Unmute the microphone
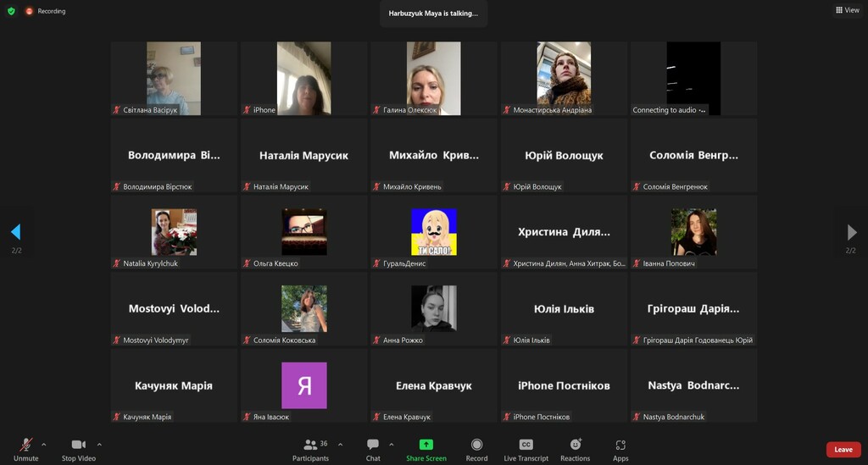Image resolution: width=868 pixels, height=465 pixels. [x=26, y=445]
